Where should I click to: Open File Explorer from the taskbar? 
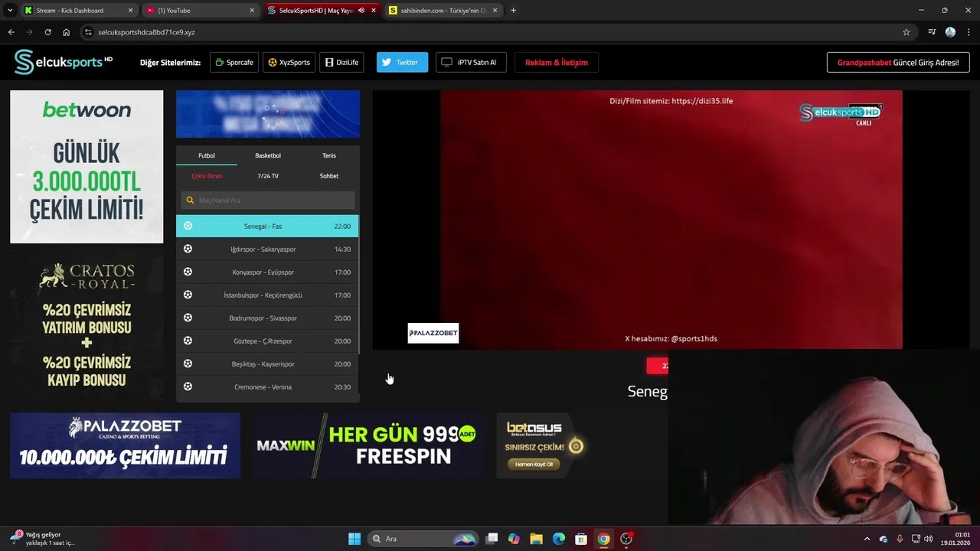coord(536,539)
